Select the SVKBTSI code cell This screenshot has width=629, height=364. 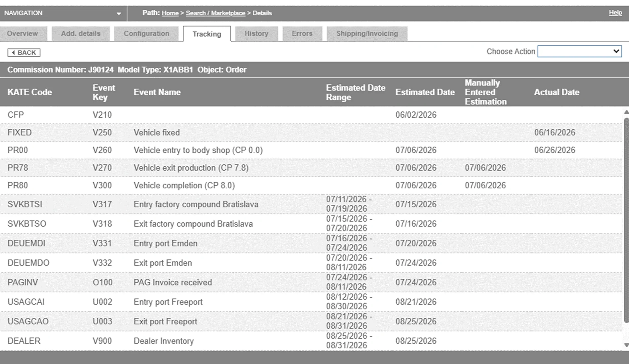pyautogui.click(x=25, y=204)
